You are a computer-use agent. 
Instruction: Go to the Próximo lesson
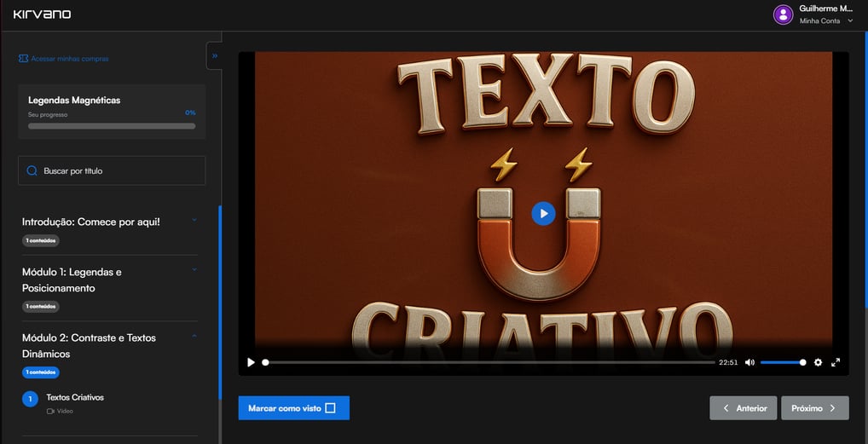[x=814, y=408]
